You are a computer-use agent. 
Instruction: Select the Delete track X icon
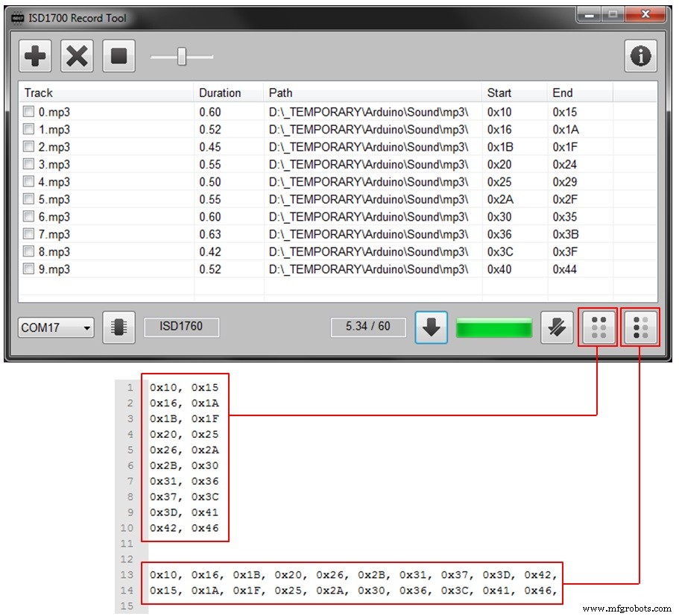point(77,56)
